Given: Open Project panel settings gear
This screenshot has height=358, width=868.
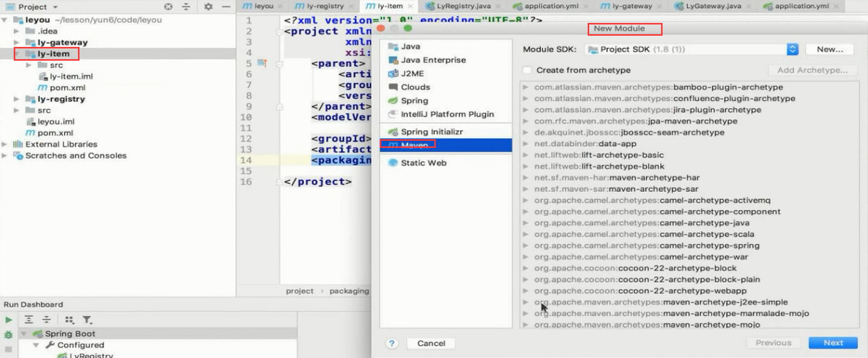Looking at the screenshot, I should click(x=208, y=7).
